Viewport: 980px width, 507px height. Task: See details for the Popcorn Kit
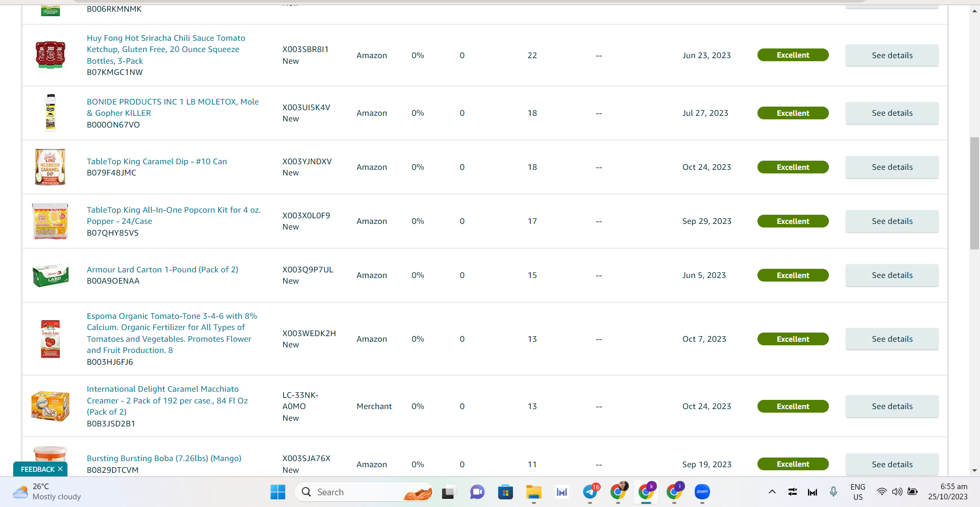(892, 221)
